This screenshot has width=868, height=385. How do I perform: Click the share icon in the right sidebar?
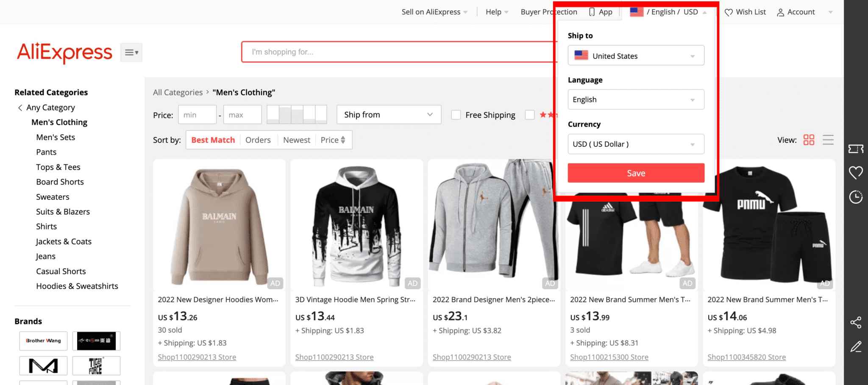[x=856, y=322]
